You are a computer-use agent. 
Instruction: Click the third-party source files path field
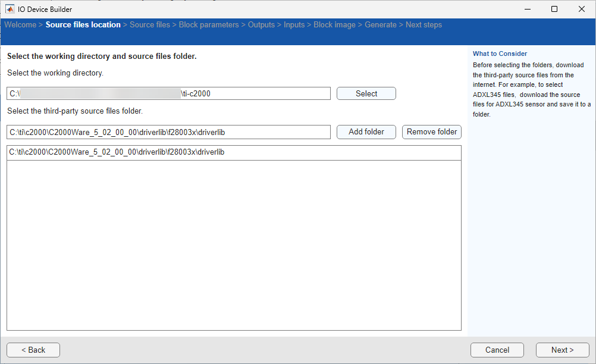pyautogui.click(x=168, y=131)
